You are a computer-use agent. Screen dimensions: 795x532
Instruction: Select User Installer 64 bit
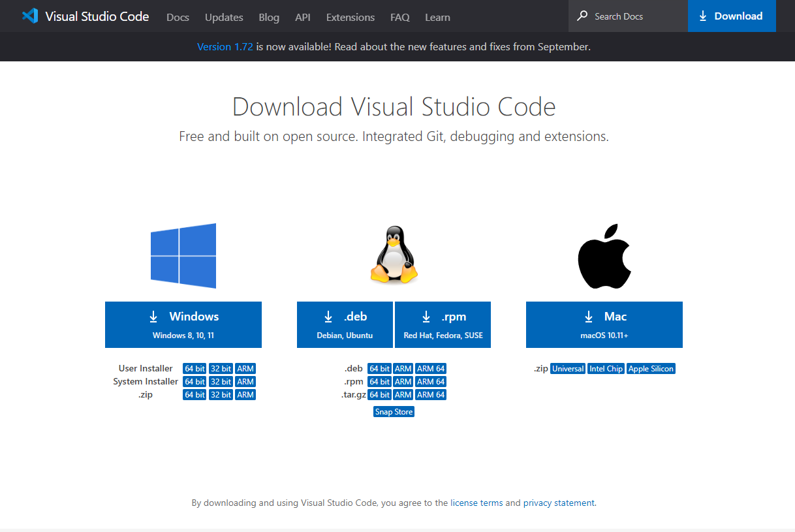195,369
